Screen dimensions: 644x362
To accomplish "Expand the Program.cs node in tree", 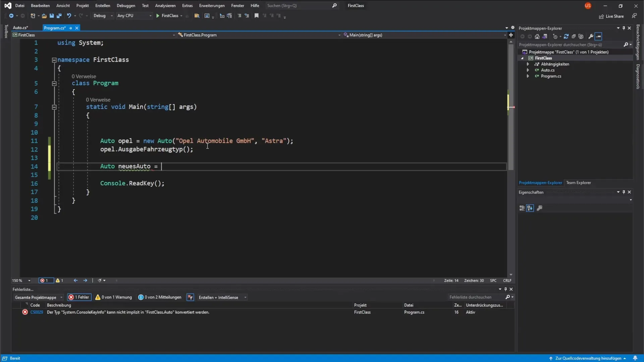I will click(x=528, y=76).
